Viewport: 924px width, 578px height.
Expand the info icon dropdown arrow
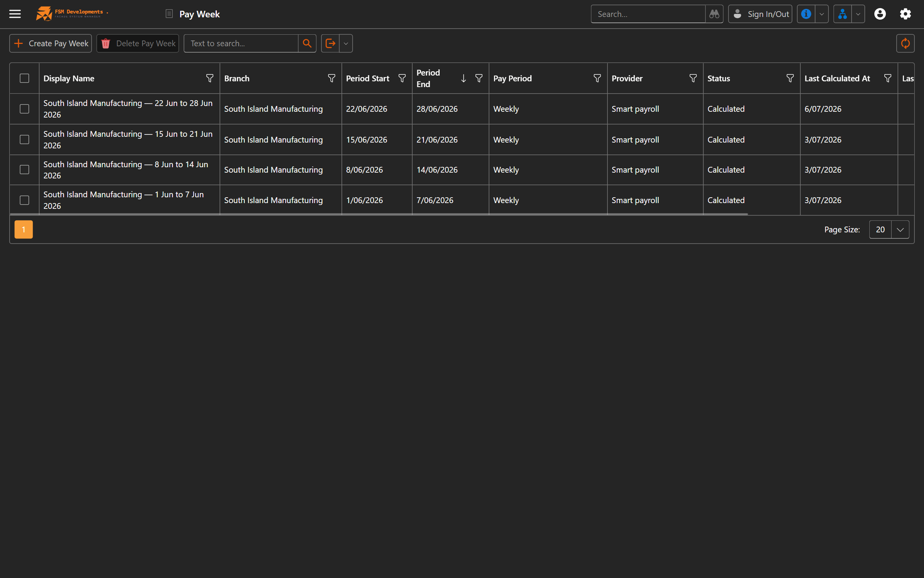tap(822, 14)
